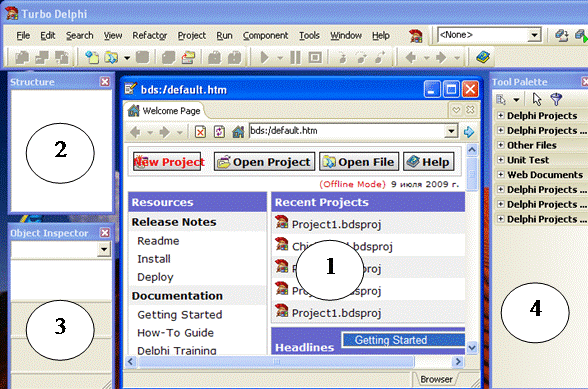Open the Project menu
Screen dimensions: 588x389
coord(192,36)
